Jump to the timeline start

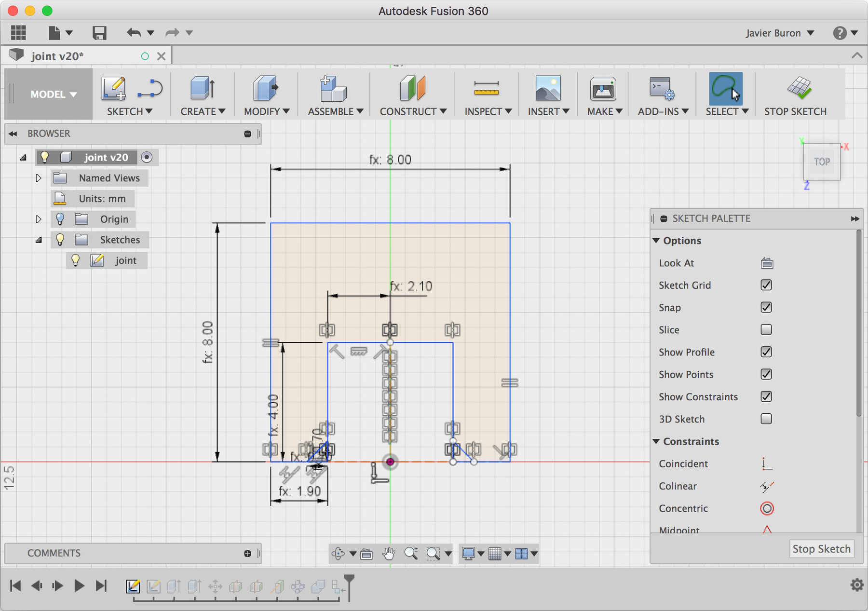click(15, 586)
